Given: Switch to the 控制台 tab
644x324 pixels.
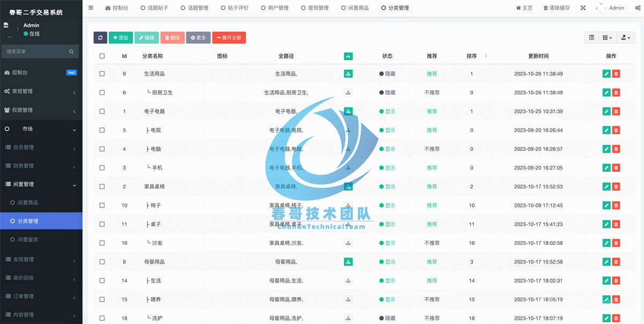Looking at the screenshot, I should (x=116, y=8).
